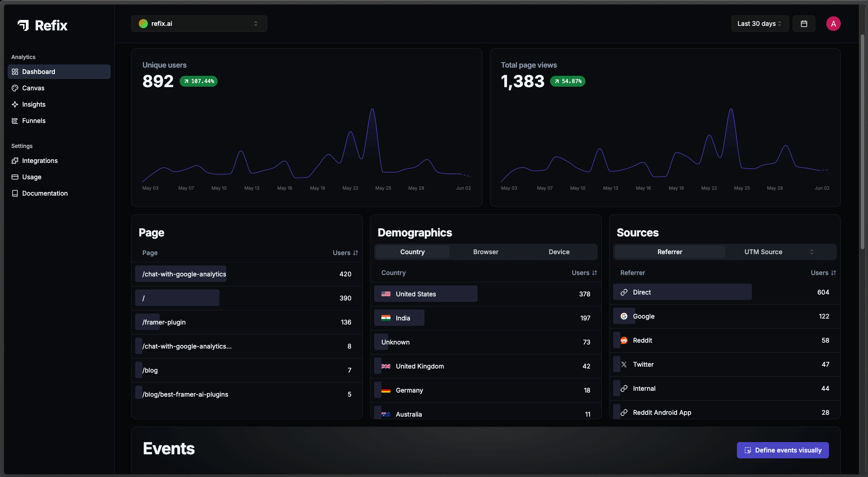Viewport: 868px width, 477px height.
Task: Click Define events visually button
Action: (783, 450)
